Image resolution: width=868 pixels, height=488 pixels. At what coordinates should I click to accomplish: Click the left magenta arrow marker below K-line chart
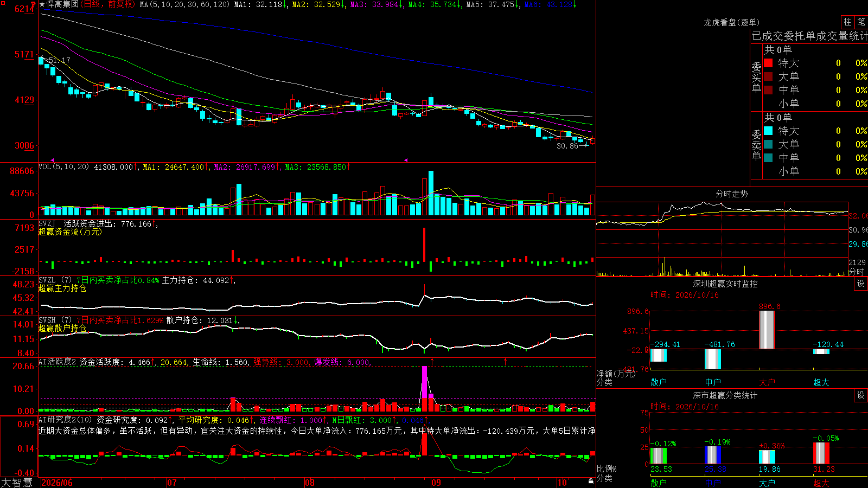[x=52, y=160]
